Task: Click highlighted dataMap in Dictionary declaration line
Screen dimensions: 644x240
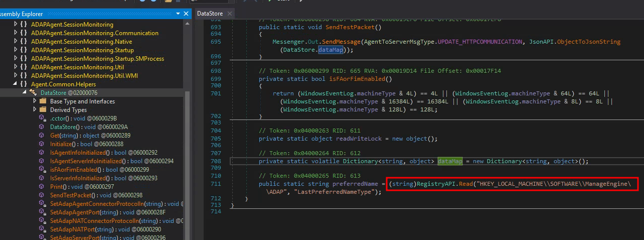Action: click(450, 161)
